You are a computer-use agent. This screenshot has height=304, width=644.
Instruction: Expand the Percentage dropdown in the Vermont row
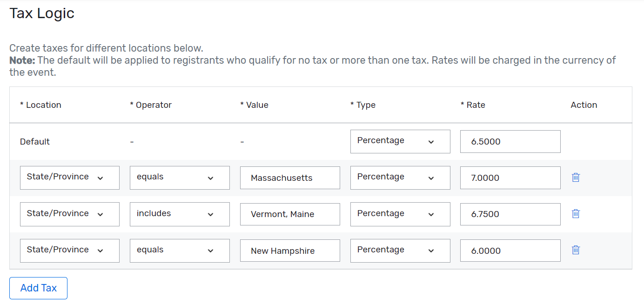click(400, 214)
